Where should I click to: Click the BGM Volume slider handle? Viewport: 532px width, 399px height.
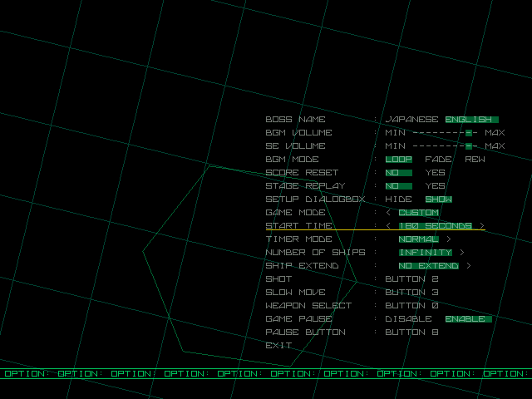click(469, 133)
